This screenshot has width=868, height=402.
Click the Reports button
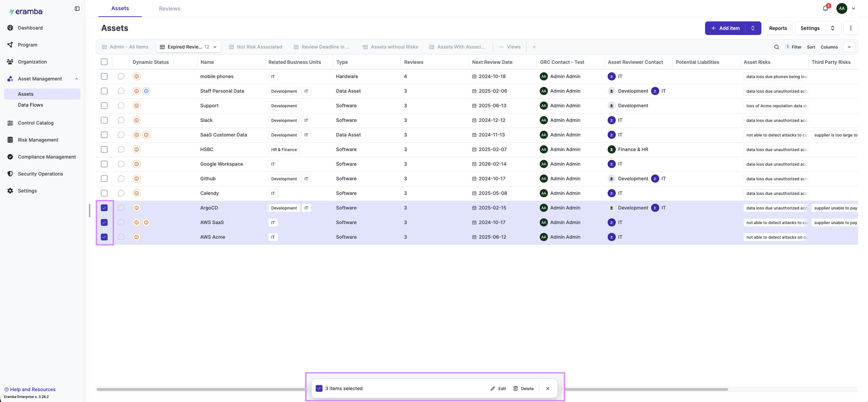coord(778,28)
